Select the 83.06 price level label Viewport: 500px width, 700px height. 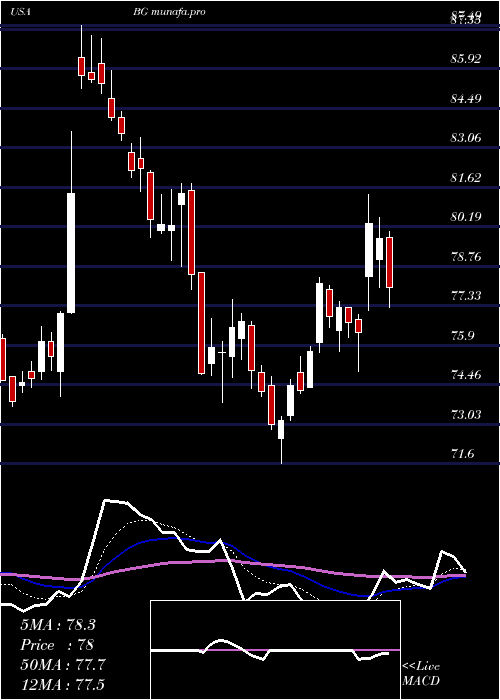[x=466, y=138]
